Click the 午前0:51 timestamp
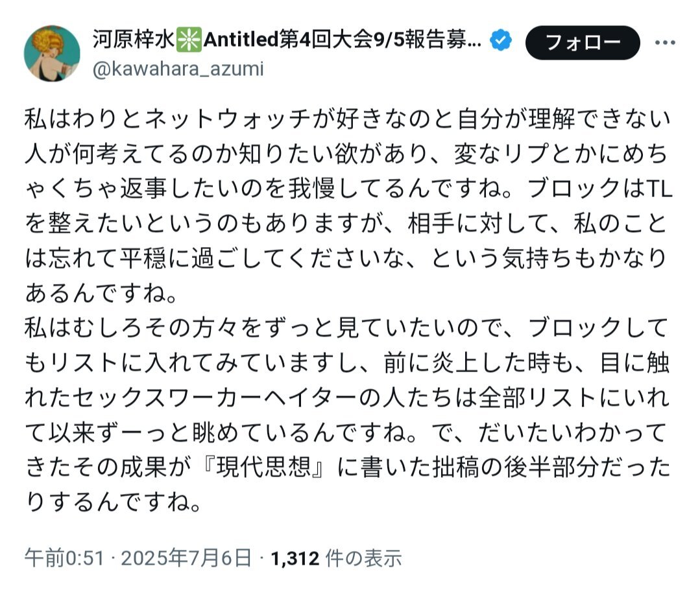The height and width of the screenshot is (590, 700). (x=64, y=558)
